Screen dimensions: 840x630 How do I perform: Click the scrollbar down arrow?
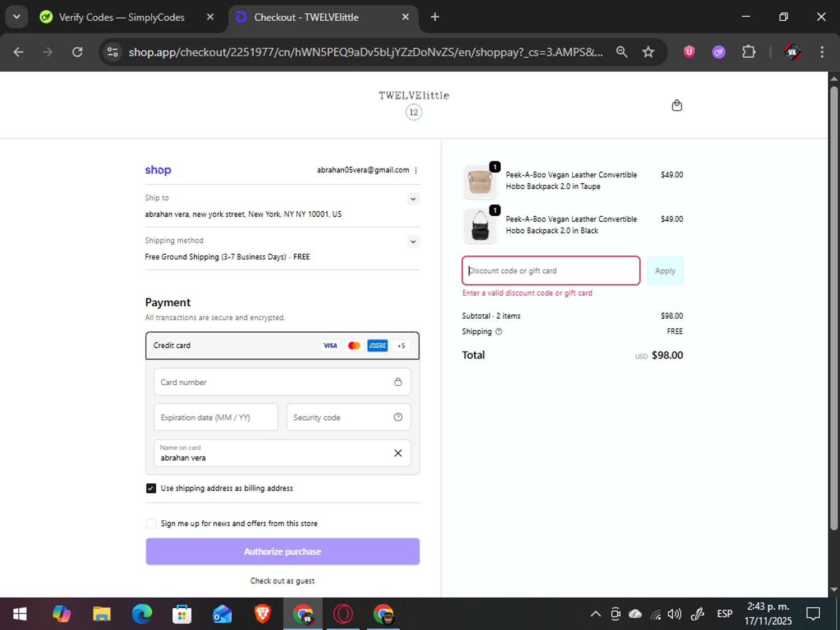[x=834, y=590]
